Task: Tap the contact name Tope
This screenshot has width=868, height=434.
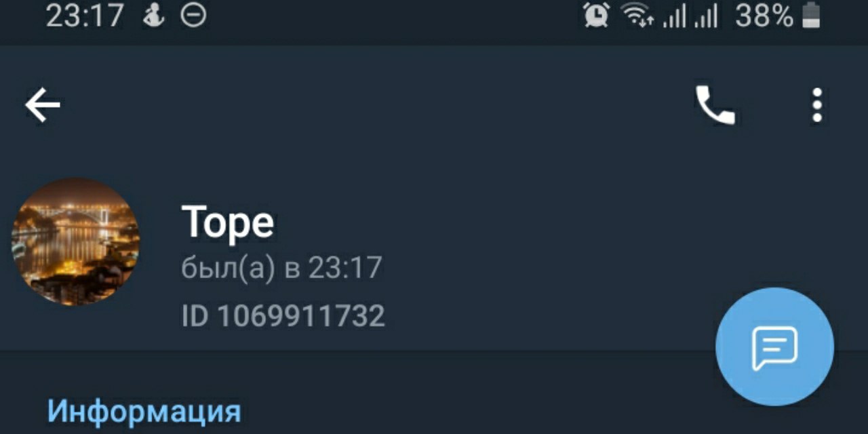Action: coord(228,222)
